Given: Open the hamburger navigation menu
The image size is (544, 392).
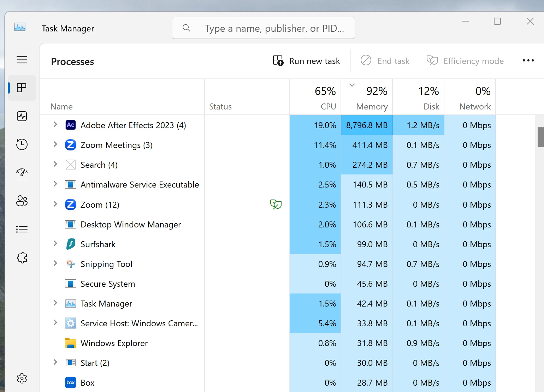Looking at the screenshot, I should pyautogui.click(x=22, y=60).
